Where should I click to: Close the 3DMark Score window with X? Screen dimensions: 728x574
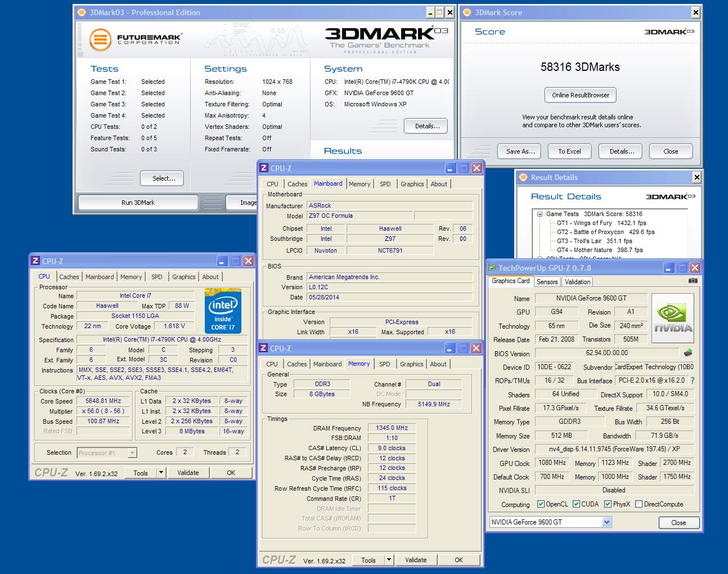[x=696, y=12]
